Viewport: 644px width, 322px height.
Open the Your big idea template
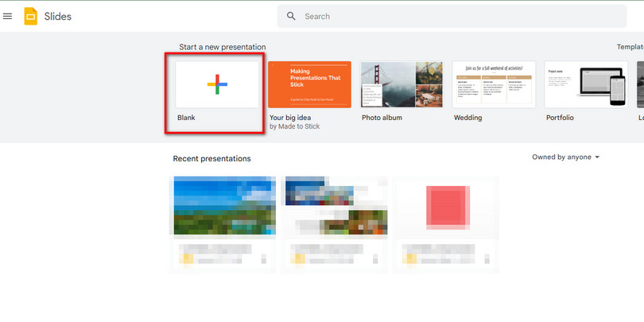309,84
